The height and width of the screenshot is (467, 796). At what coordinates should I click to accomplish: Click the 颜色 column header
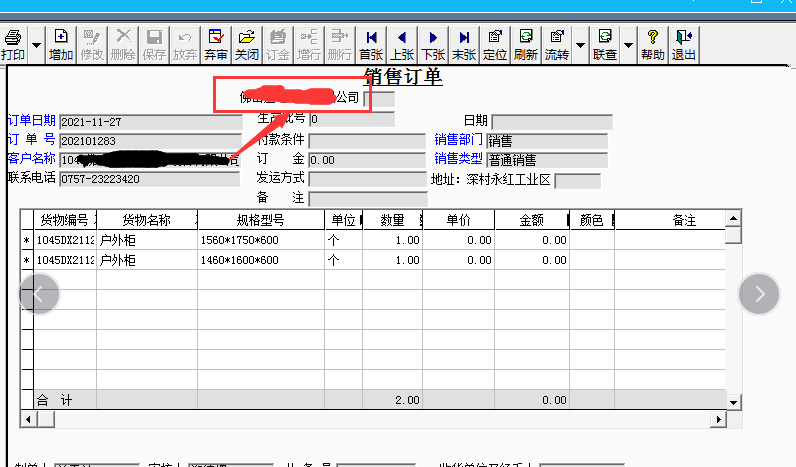tap(592, 220)
